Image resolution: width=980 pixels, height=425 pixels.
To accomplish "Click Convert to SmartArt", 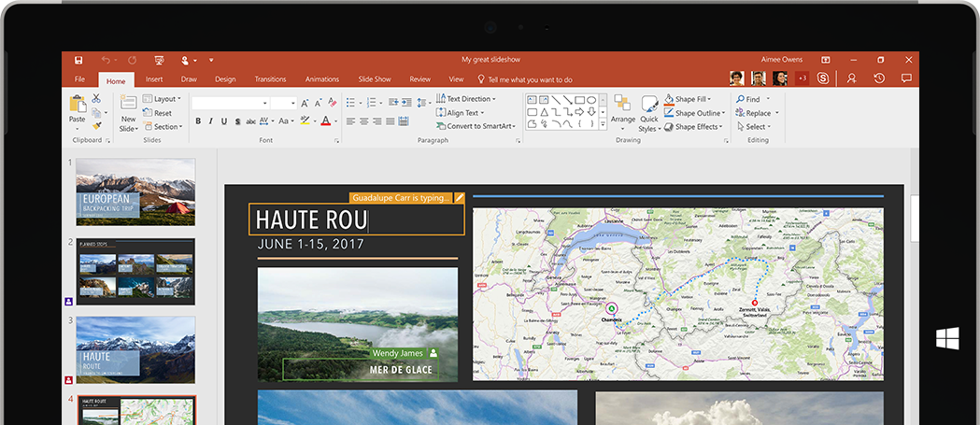I will point(476,126).
